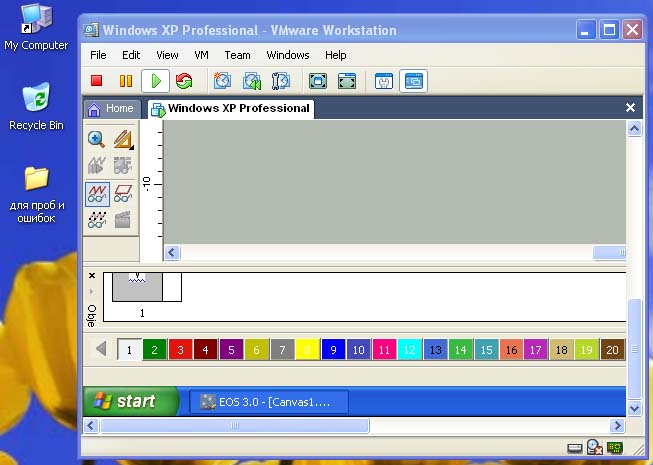653x465 pixels.
Task: Switch to the Home tab
Action: [x=111, y=109]
